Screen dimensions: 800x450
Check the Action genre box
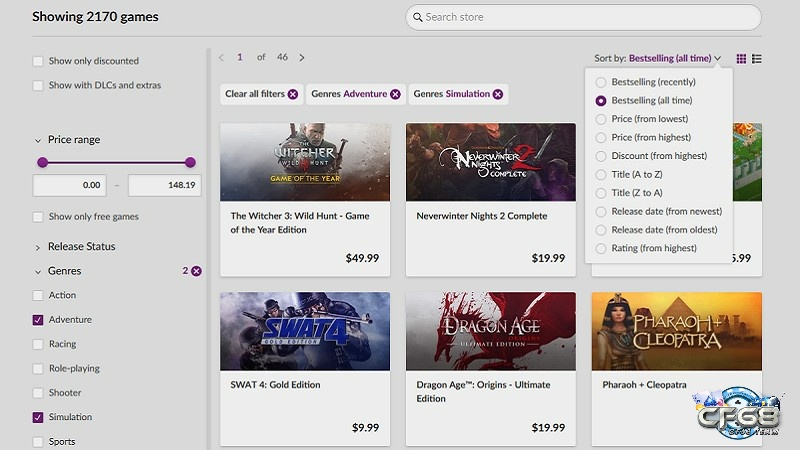(38, 295)
